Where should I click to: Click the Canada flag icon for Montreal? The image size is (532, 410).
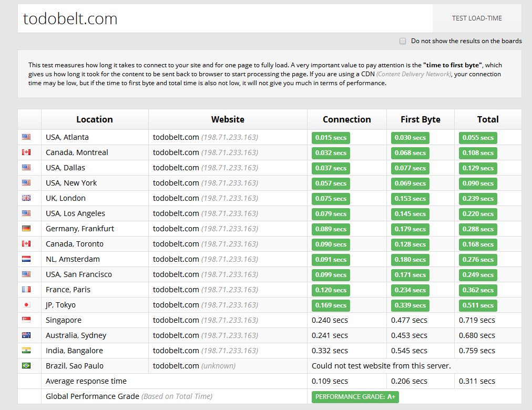point(26,152)
